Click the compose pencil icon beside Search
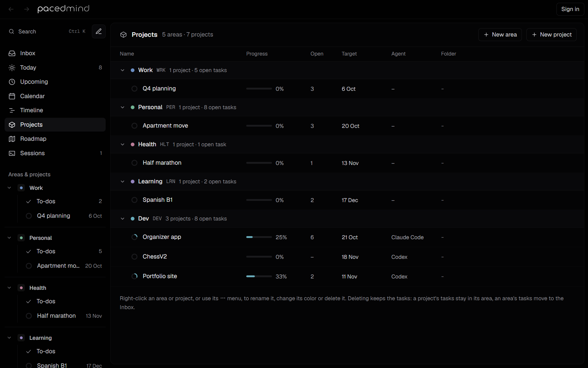The height and width of the screenshot is (368, 588). (x=99, y=31)
